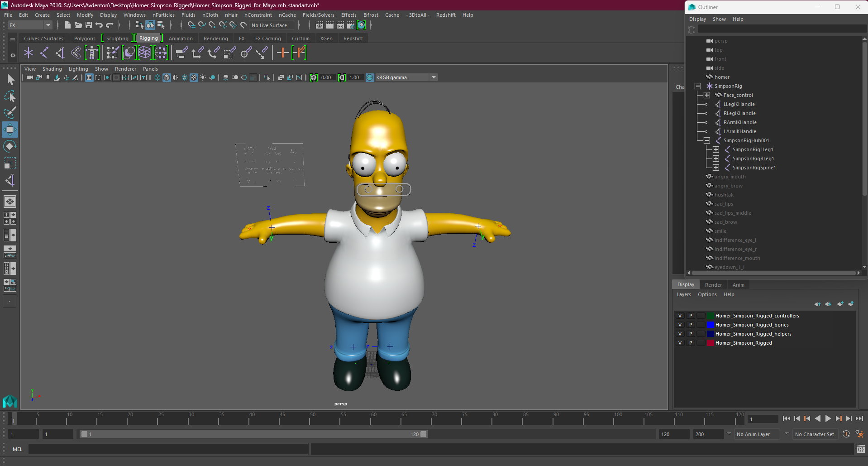The image size is (868, 466).
Task: Activate the Lasso select tool
Action: 10,96
